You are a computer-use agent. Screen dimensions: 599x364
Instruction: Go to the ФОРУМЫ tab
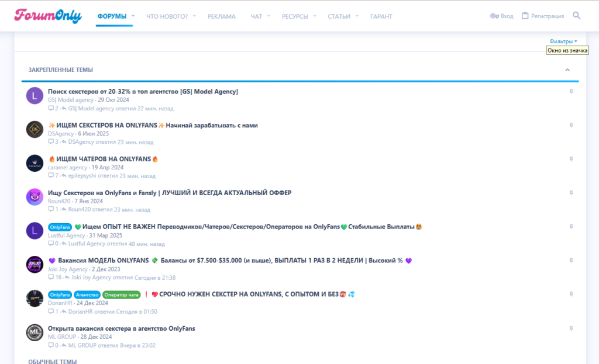[x=112, y=16]
